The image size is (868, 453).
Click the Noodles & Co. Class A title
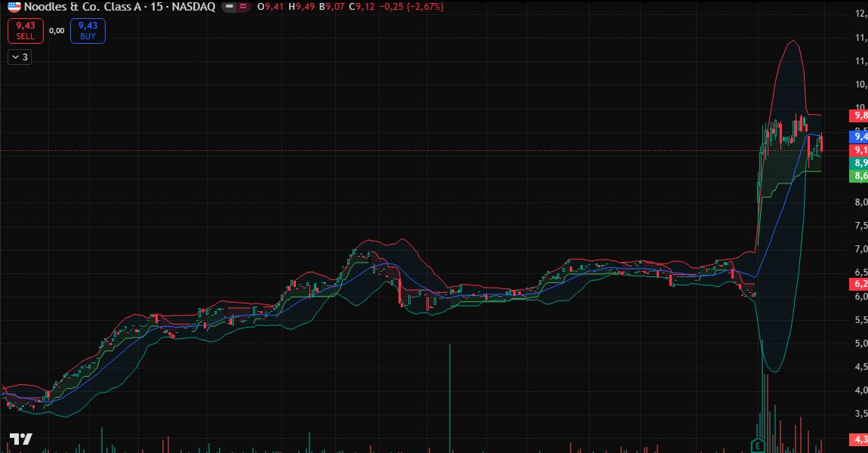pos(82,7)
